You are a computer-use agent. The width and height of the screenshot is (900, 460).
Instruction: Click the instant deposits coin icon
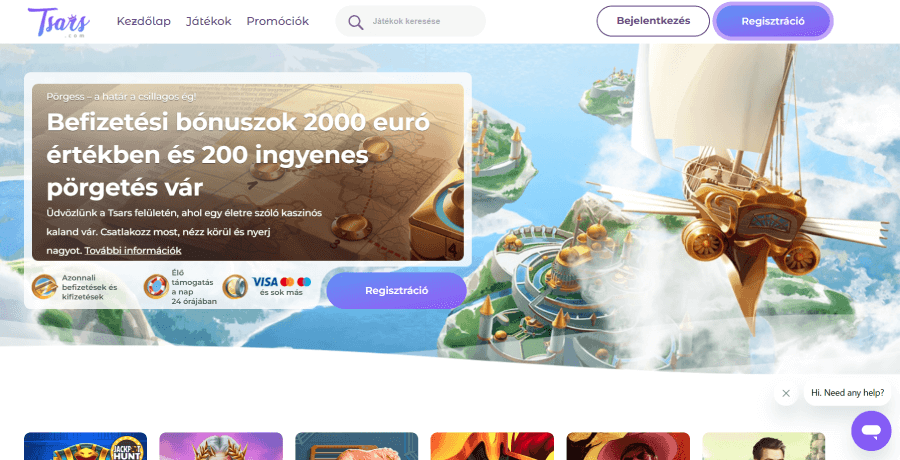coord(44,287)
